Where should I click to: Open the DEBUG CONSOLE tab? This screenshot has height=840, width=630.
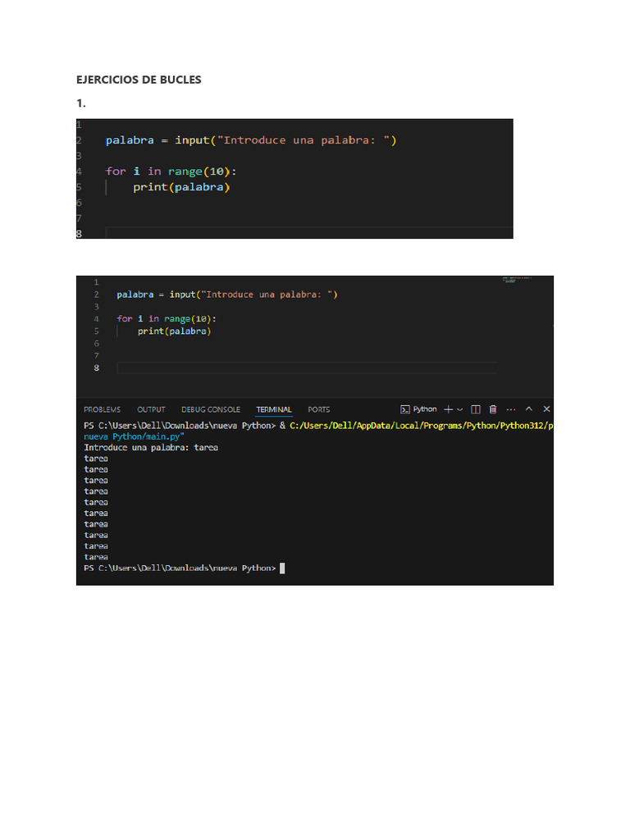pyautogui.click(x=211, y=409)
